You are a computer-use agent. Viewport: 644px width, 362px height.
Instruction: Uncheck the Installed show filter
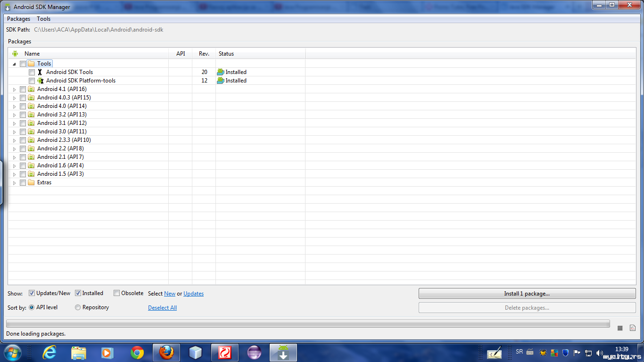coord(78,293)
